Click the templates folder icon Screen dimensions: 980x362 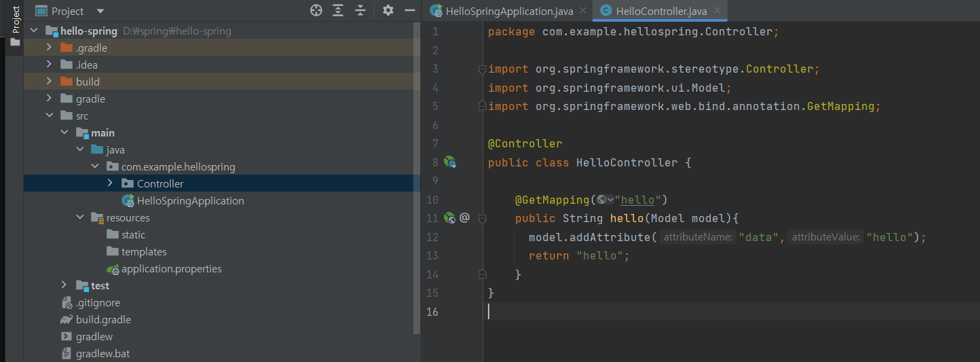[x=112, y=252]
